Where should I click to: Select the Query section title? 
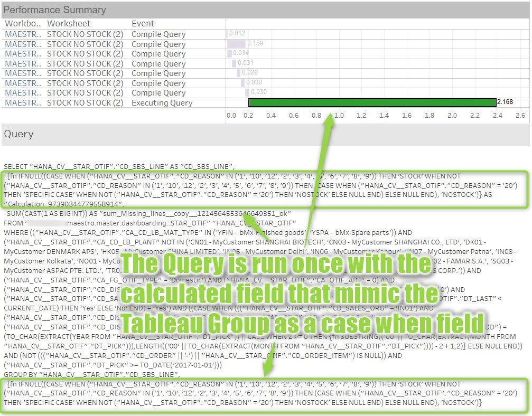click(x=18, y=134)
